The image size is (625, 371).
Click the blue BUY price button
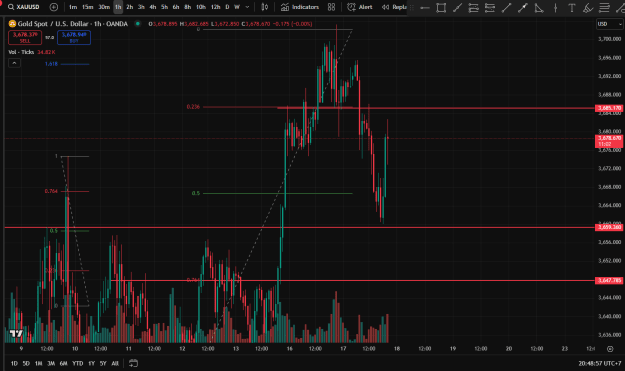[x=74, y=37]
